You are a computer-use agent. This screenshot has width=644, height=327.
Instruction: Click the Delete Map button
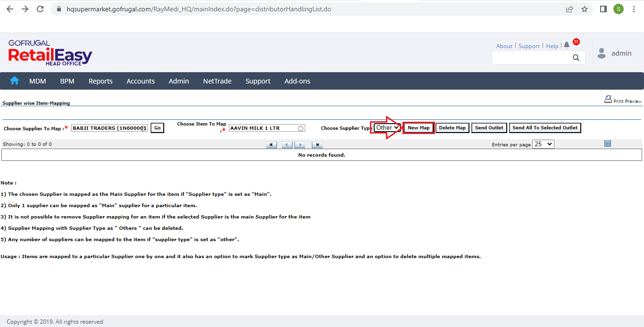tap(452, 128)
